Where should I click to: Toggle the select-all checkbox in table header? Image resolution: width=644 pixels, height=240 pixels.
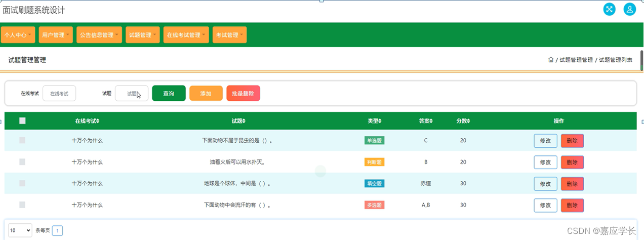coord(22,121)
